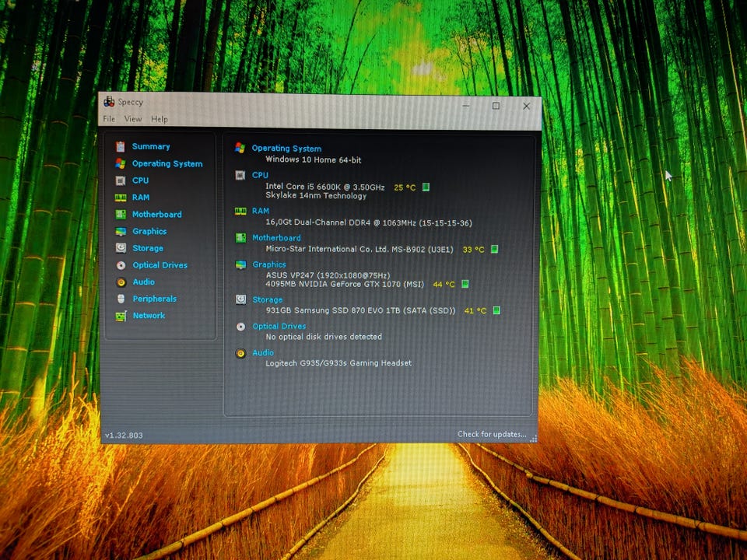This screenshot has height=560, width=747.
Task: Click '4095MB NVIDIA GeForce GTX 1070 (MSI)' text
Action: [x=345, y=285]
